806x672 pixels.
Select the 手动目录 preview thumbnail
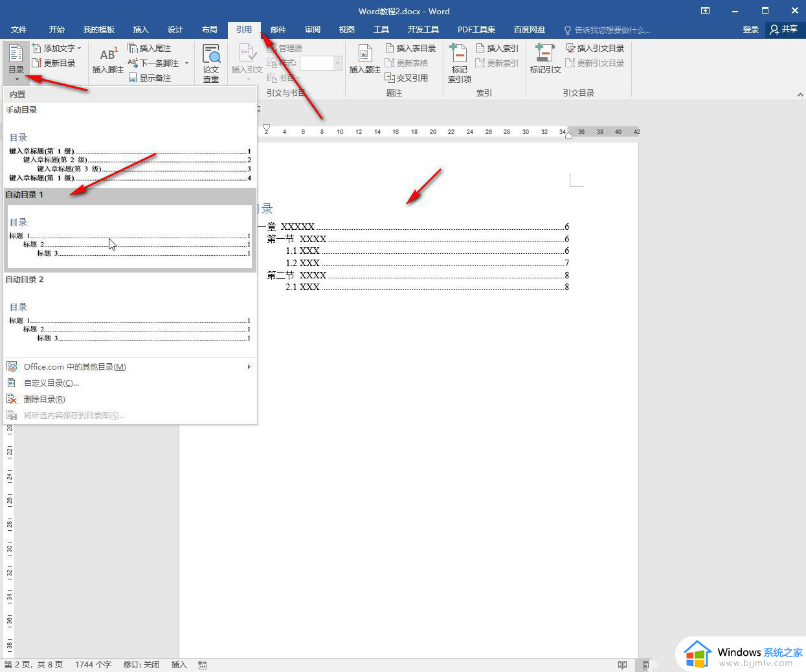click(x=129, y=153)
